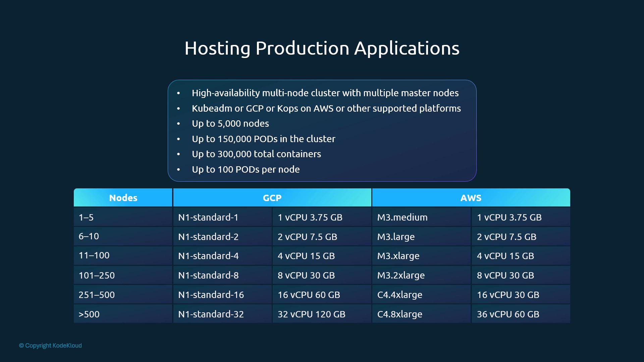The height and width of the screenshot is (362, 644).
Task: Click the 11–100 nodes cell
Action: [x=123, y=256]
